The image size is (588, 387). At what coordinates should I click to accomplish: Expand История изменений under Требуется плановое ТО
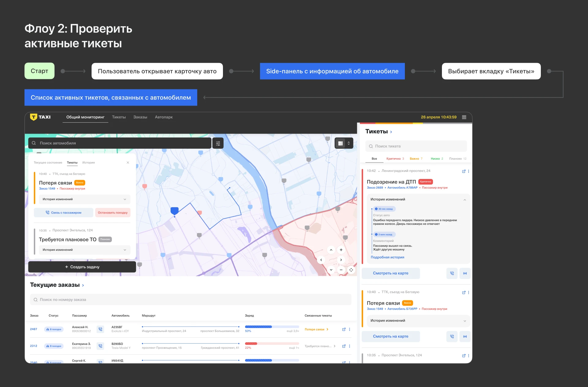tap(85, 250)
